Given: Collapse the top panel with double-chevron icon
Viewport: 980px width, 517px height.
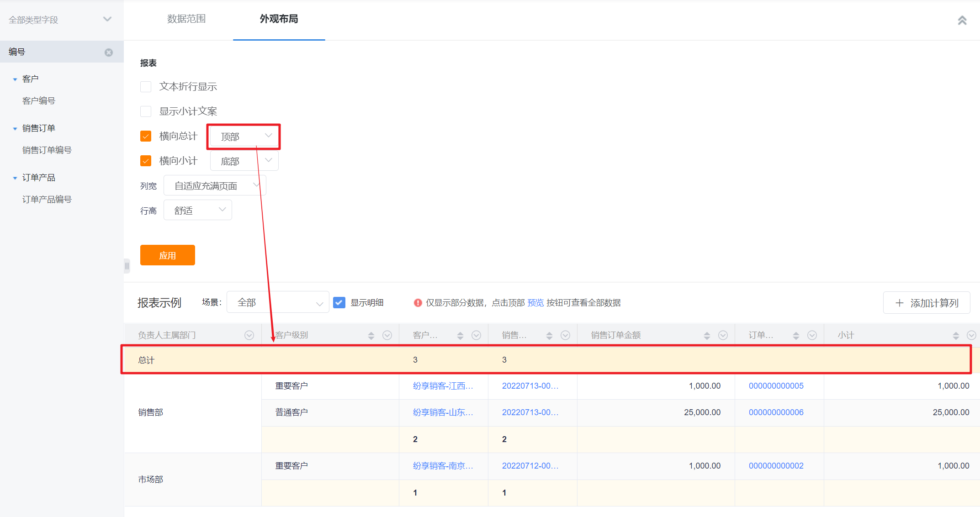Looking at the screenshot, I should click(x=962, y=21).
